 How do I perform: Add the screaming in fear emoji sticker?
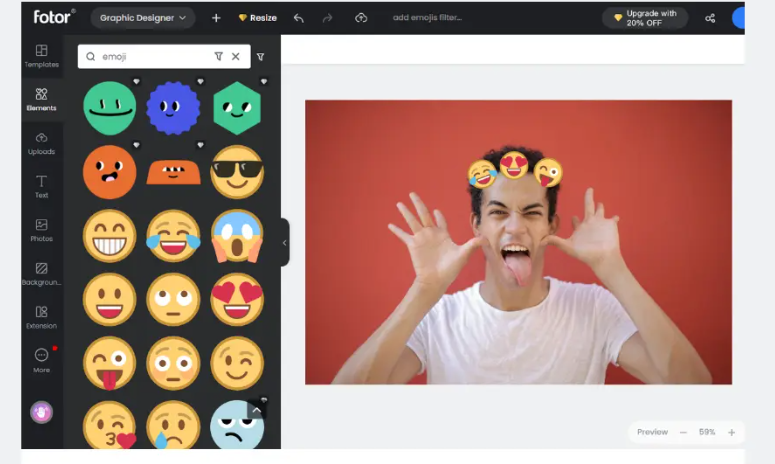237,236
